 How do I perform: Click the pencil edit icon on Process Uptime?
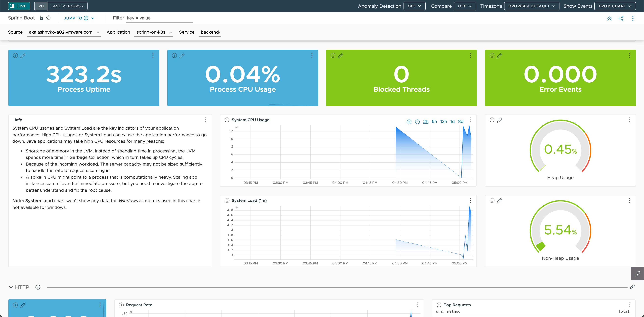23,56
